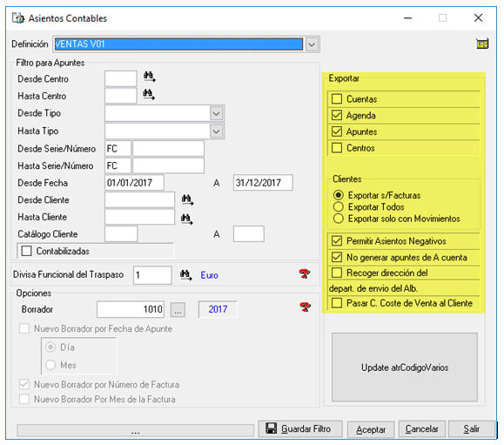
Task: Expand the Definición dropdown arrow
Action: point(312,44)
